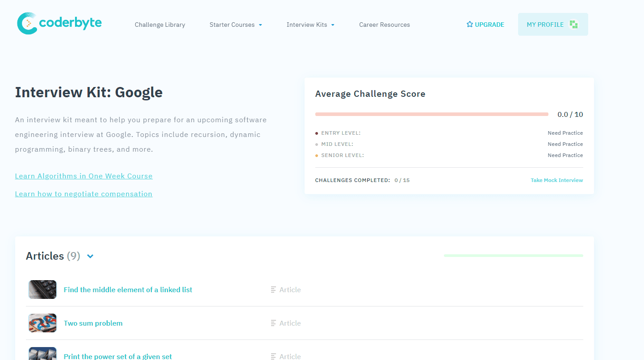Collapse the Articles section chevron
The height and width of the screenshot is (360, 644).
[x=90, y=257]
